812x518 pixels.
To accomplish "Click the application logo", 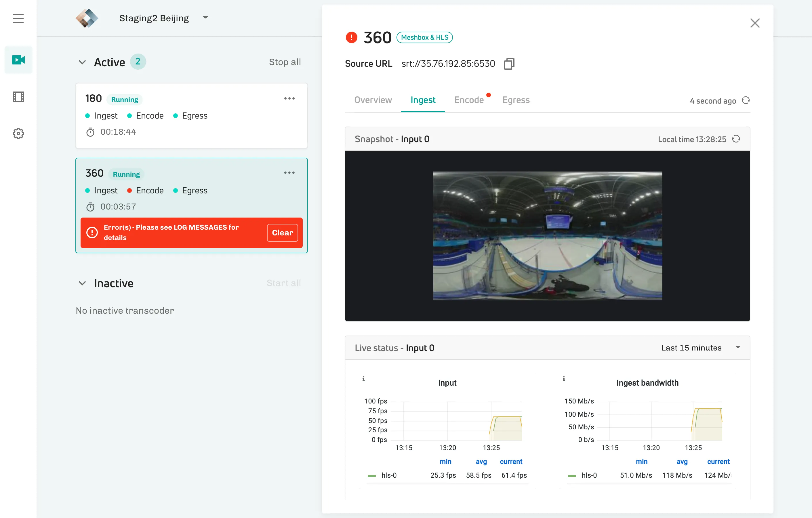I will (87, 18).
